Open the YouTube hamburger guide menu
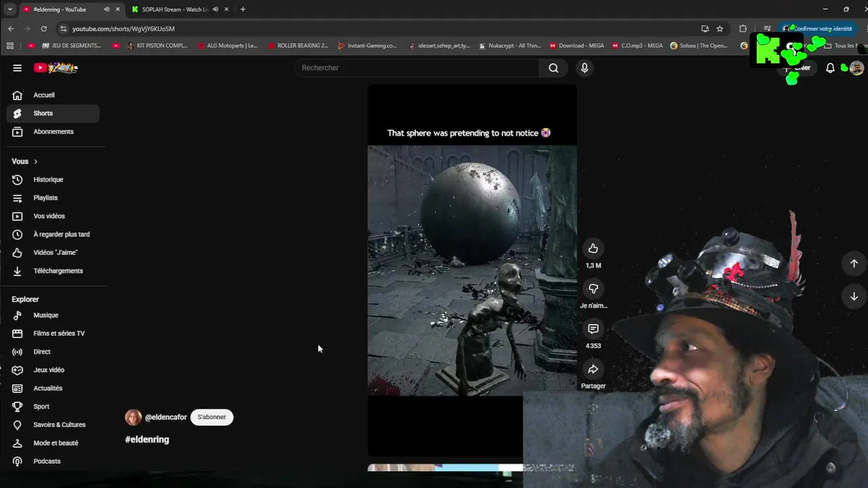 coord(17,68)
